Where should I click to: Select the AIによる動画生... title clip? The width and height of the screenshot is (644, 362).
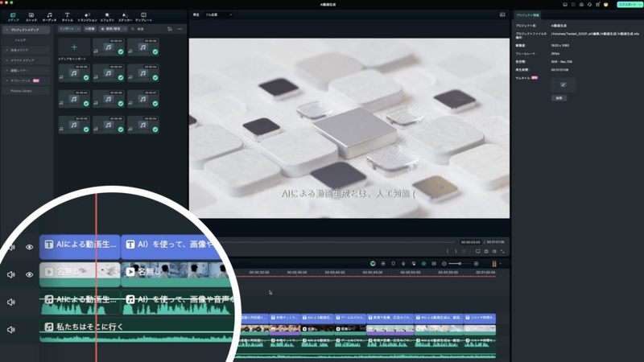pyautogui.click(x=80, y=247)
